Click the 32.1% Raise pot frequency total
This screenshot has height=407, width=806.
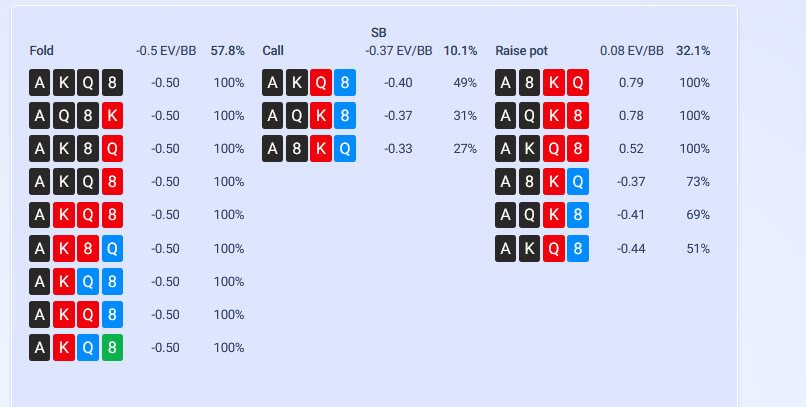tap(693, 51)
